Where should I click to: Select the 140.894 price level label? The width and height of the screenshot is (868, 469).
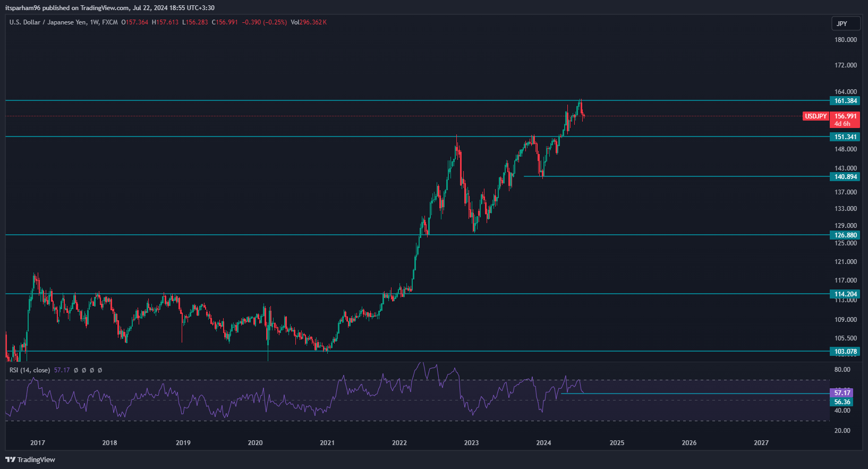[x=845, y=177]
